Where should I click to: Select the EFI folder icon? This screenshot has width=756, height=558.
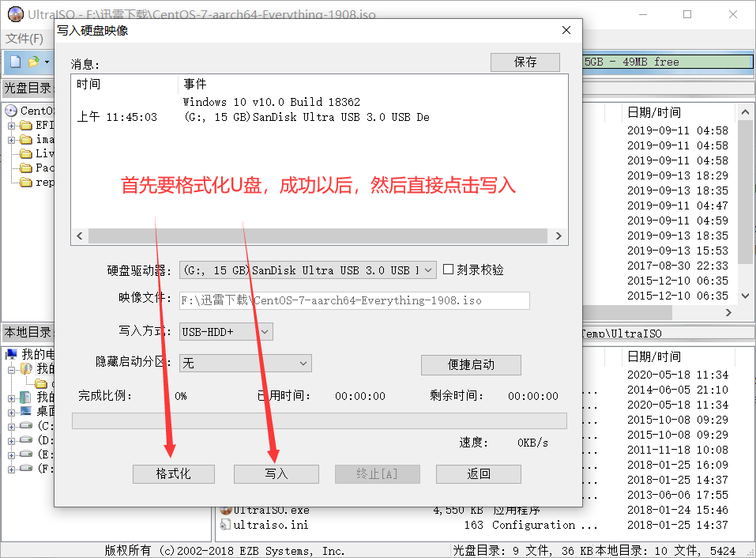pos(26,126)
